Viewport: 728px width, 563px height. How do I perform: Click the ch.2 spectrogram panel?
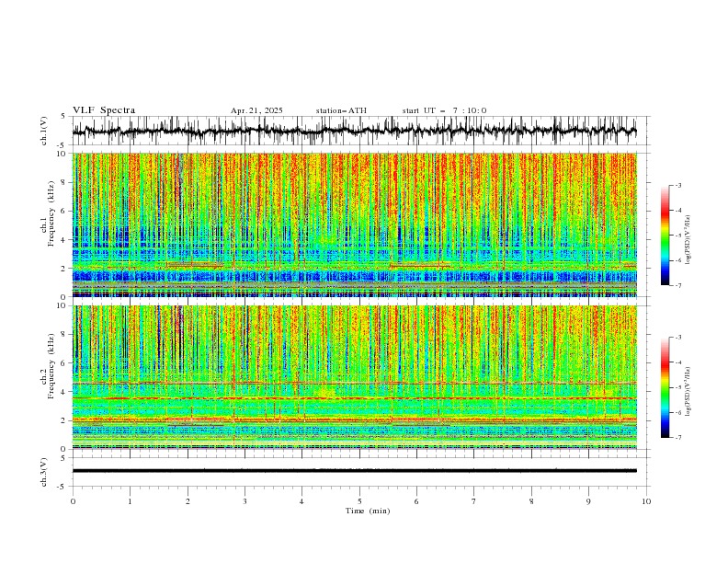(355, 377)
